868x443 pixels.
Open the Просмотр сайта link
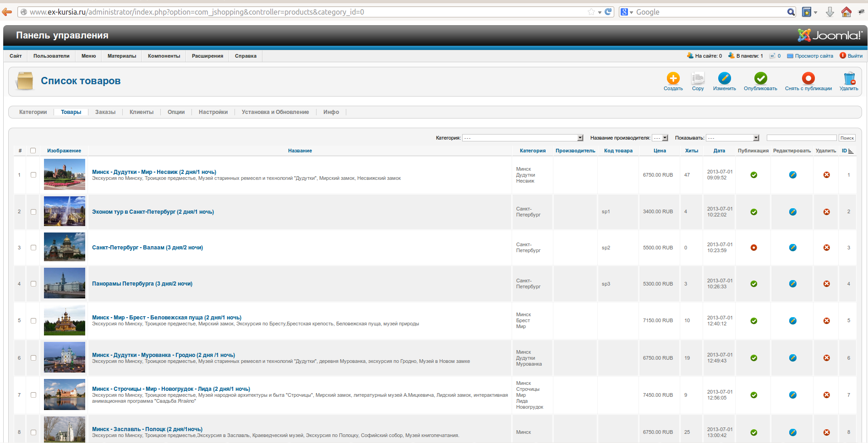[x=813, y=56]
